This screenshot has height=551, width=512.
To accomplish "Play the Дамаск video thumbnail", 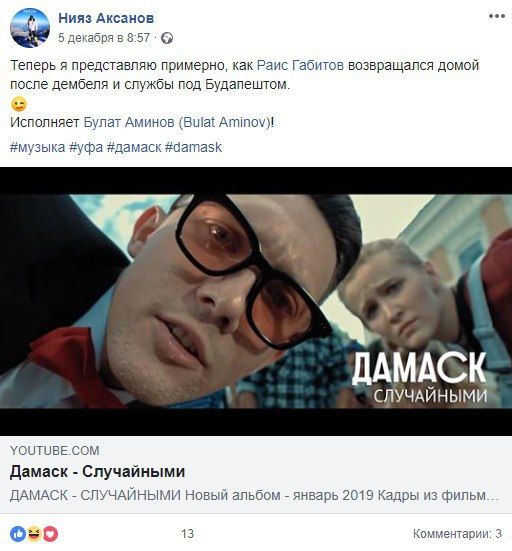I will tap(256, 301).
